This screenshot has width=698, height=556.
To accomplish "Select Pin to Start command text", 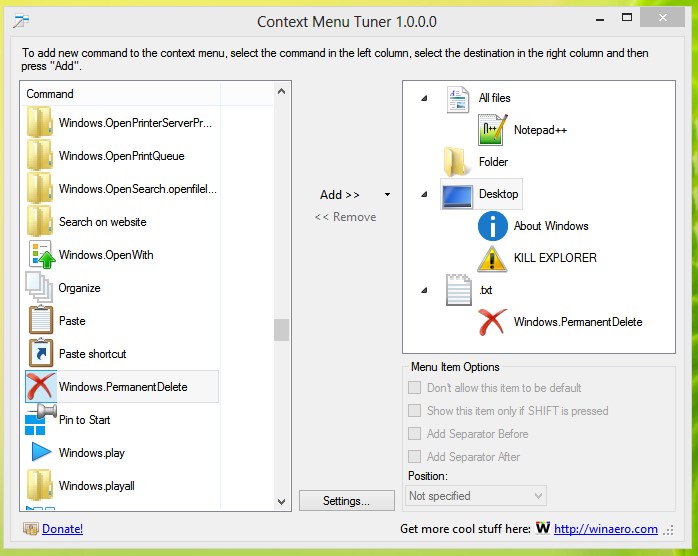I will (85, 420).
